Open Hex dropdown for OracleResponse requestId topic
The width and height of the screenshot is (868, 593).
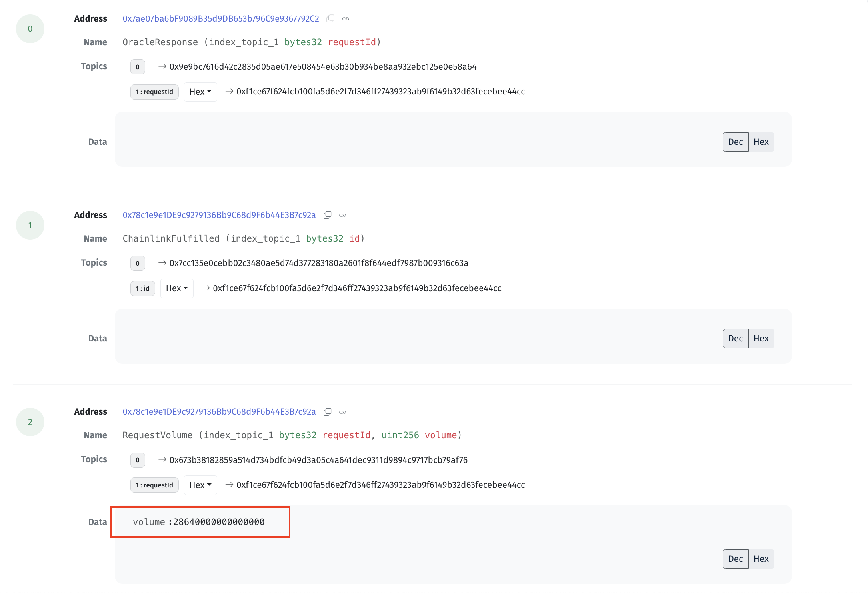(x=200, y=92)
